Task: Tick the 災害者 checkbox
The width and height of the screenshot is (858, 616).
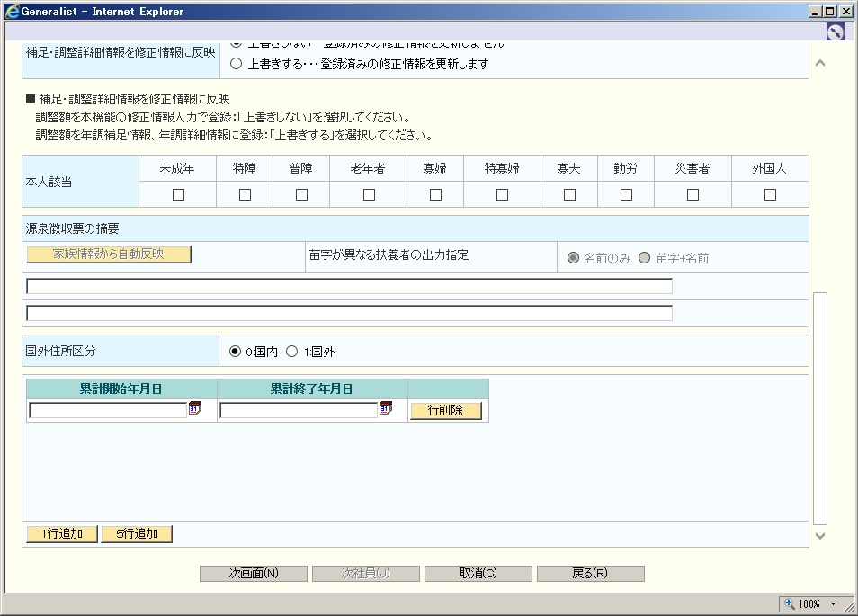Action: click(693, 194)
